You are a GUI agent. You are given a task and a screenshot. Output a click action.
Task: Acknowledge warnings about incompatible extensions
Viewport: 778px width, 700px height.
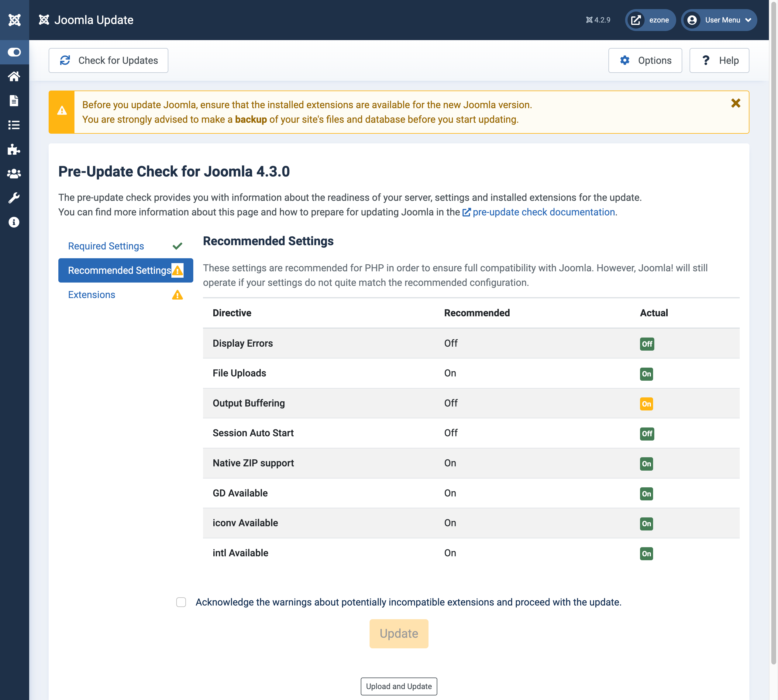coord(181,602)
